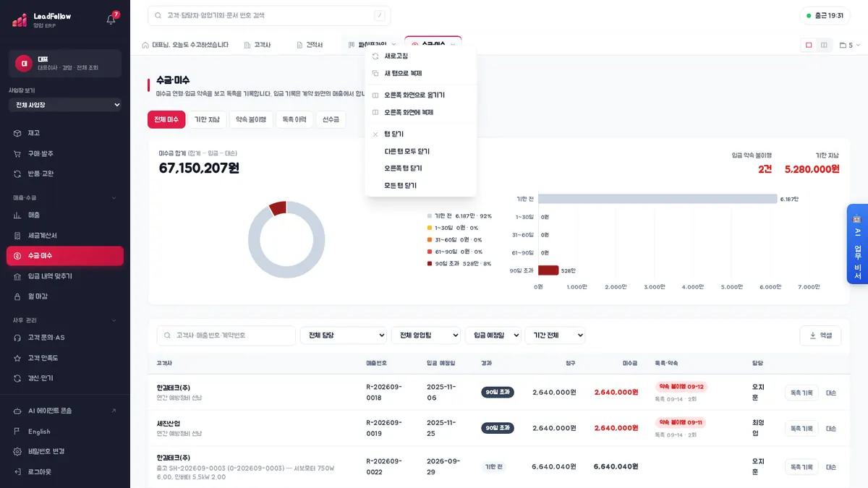Click the global search field
This screenshot has width=868, height=488.
coord(269,15)
